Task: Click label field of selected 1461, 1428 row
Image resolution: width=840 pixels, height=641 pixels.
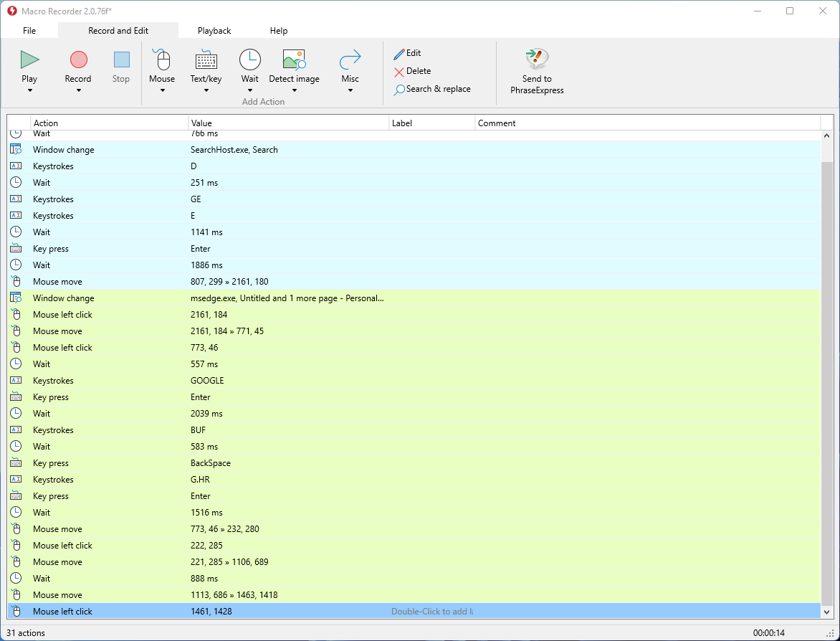Action: (x=431, y=612)
